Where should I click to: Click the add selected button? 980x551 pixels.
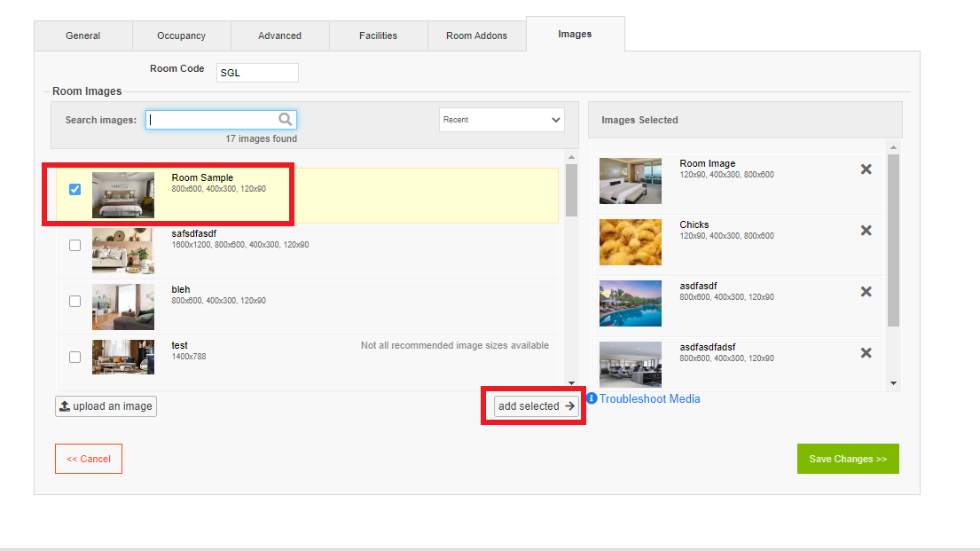(537, 405)
